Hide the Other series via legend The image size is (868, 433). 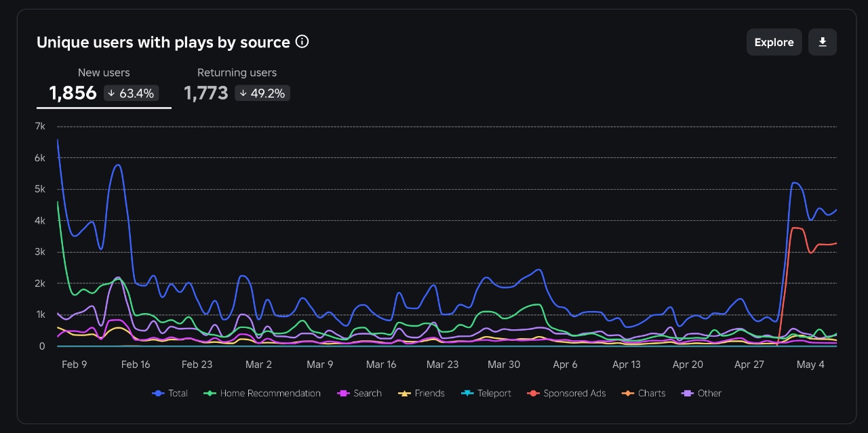702,393
